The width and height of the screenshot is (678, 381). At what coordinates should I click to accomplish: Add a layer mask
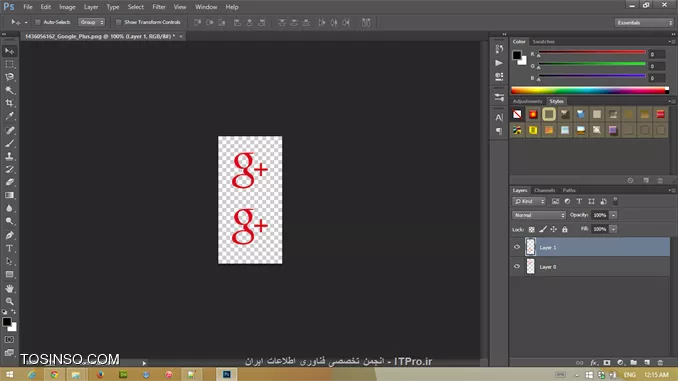coord(607,362)
